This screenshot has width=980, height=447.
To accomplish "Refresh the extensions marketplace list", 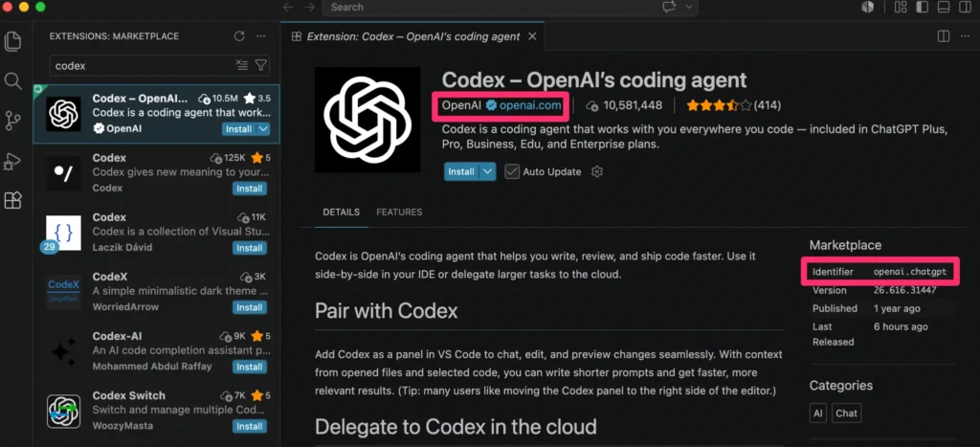I will [x=239, y=36].
